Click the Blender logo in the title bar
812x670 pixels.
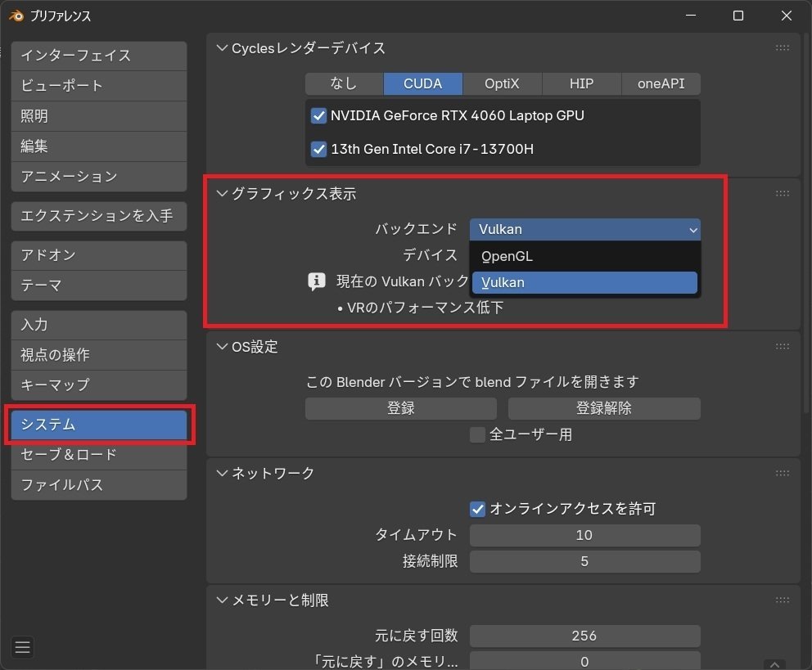pyautogui.click(x=15, y=15)
